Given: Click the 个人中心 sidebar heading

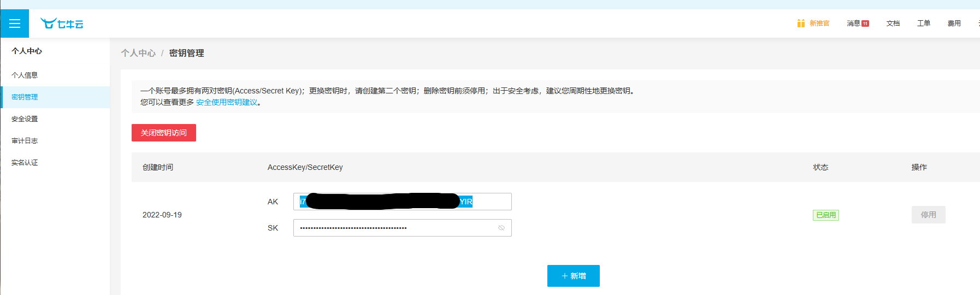Looking at the screenshot, I should click(27, 51).
